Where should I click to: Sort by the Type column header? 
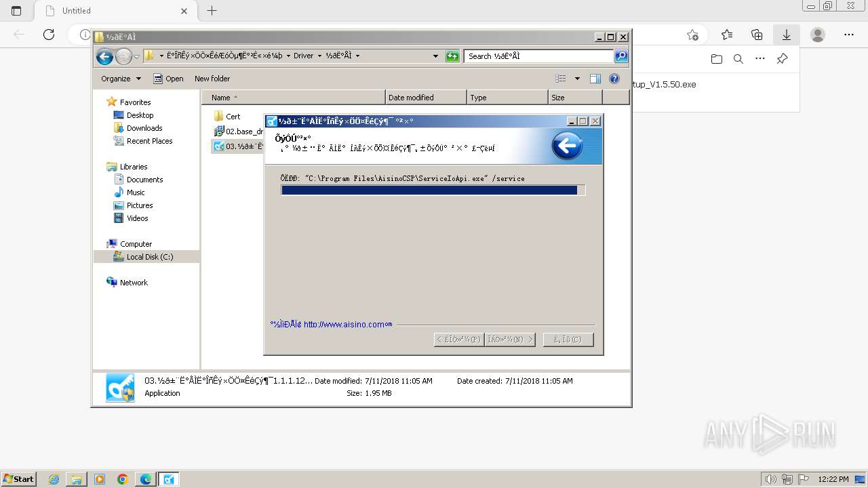(507, 98)
